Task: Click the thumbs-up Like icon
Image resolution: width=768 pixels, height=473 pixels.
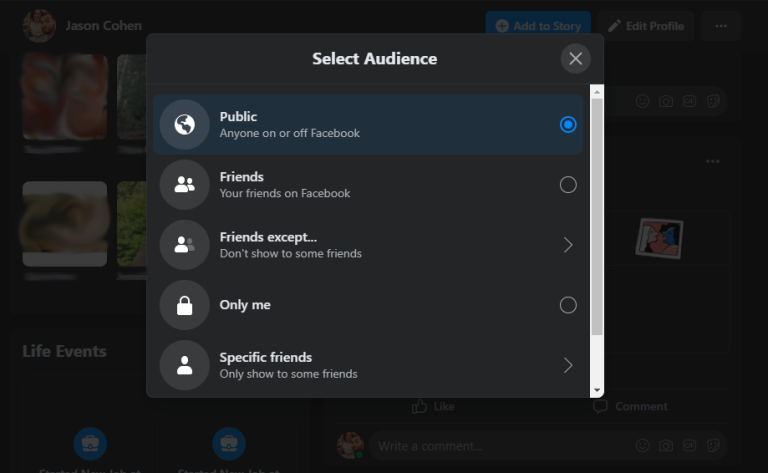Action: tap(420, 406)
